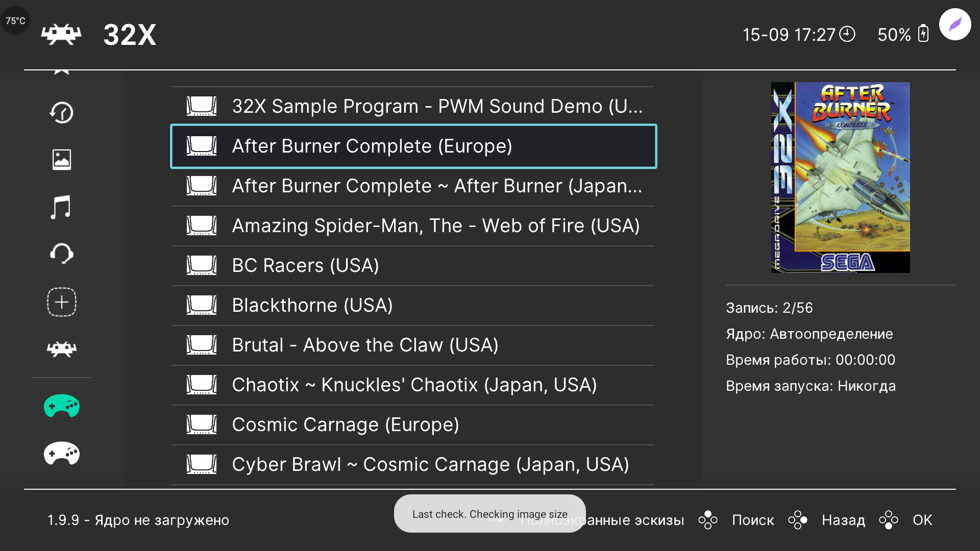Viewport: 980px width, 551px height.
Task: Click the Запись: 2/56 text
Action: (769, 308)
